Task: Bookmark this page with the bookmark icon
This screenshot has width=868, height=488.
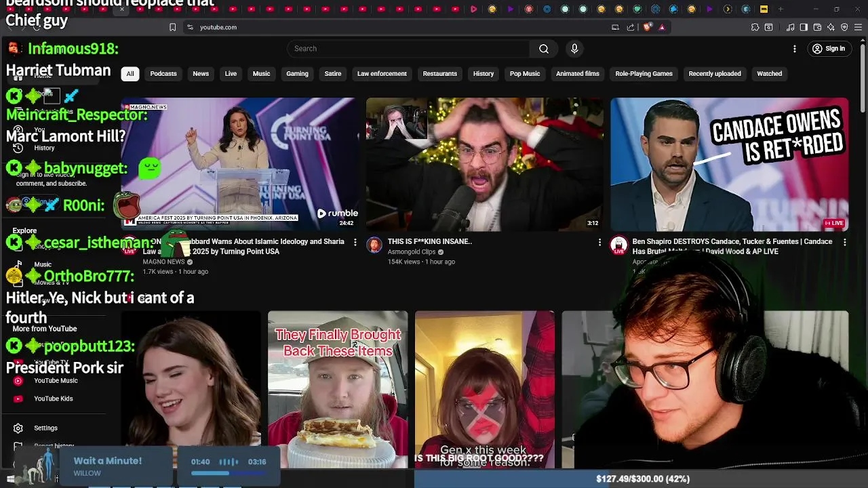Action: (172, 27)
